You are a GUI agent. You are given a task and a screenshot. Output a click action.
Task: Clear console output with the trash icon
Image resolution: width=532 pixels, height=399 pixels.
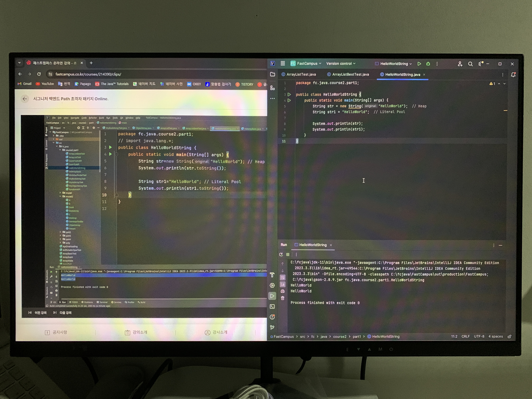click(x=283, y=298)
